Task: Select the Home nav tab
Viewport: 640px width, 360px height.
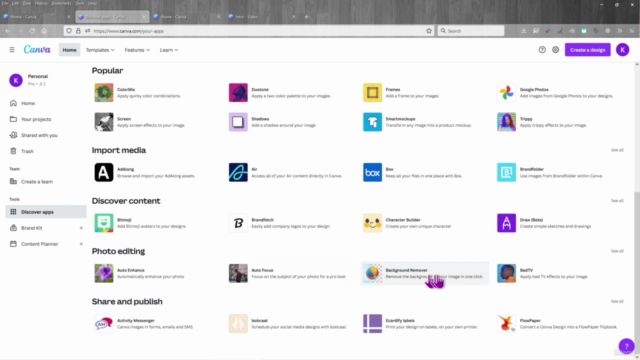Action: point(69,50)
